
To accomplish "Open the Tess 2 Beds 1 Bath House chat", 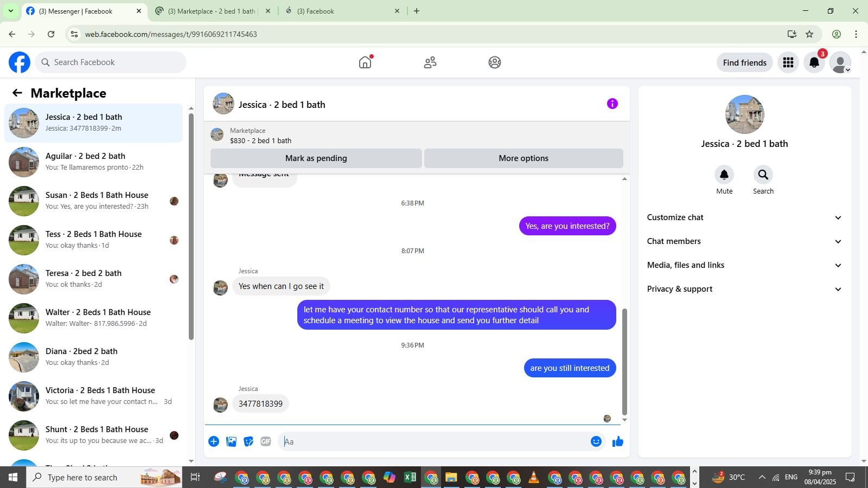I will point(94,240).
